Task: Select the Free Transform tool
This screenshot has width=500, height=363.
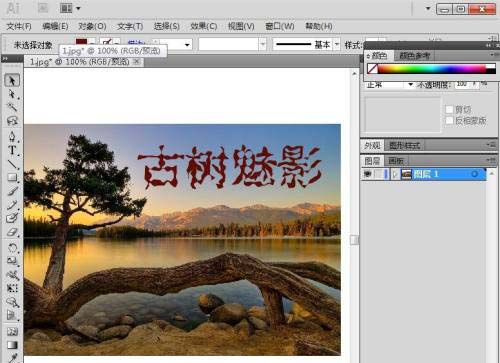Action: [12, 288]
